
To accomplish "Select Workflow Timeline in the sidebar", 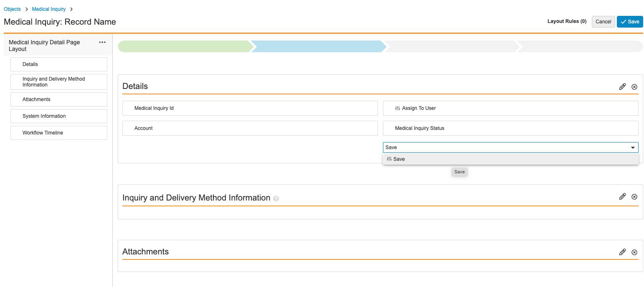I will [x=59, y=133].
